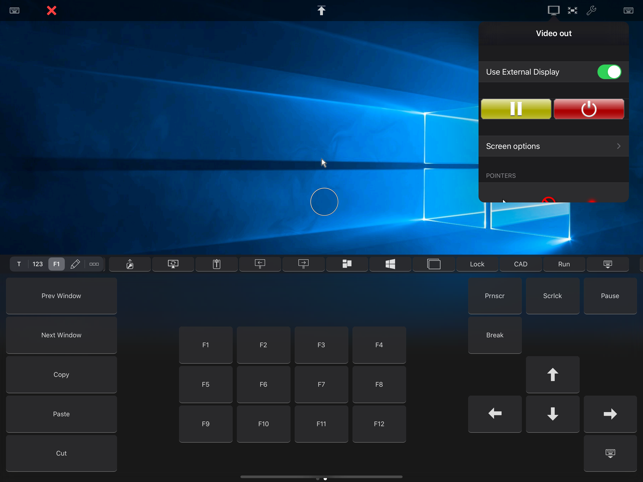
Task: Click the up arrow at top center
Action: tap(322, 10)
